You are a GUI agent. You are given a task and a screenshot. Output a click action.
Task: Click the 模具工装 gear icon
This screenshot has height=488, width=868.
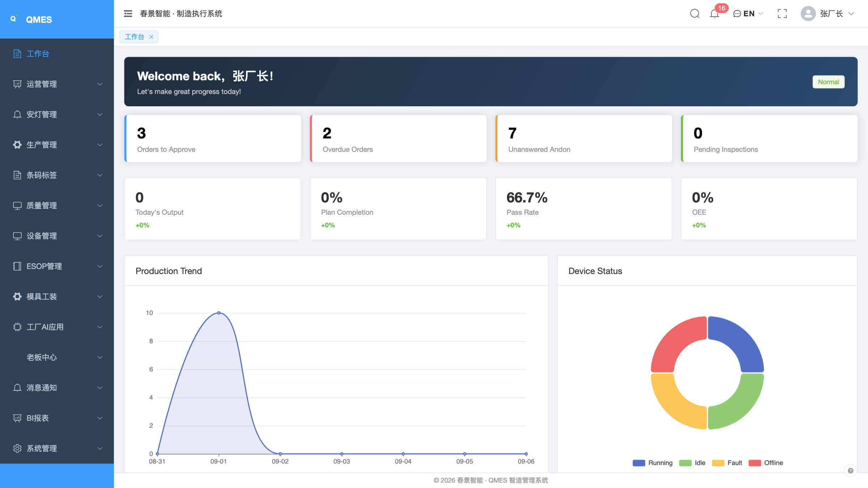tap(17, 297)
